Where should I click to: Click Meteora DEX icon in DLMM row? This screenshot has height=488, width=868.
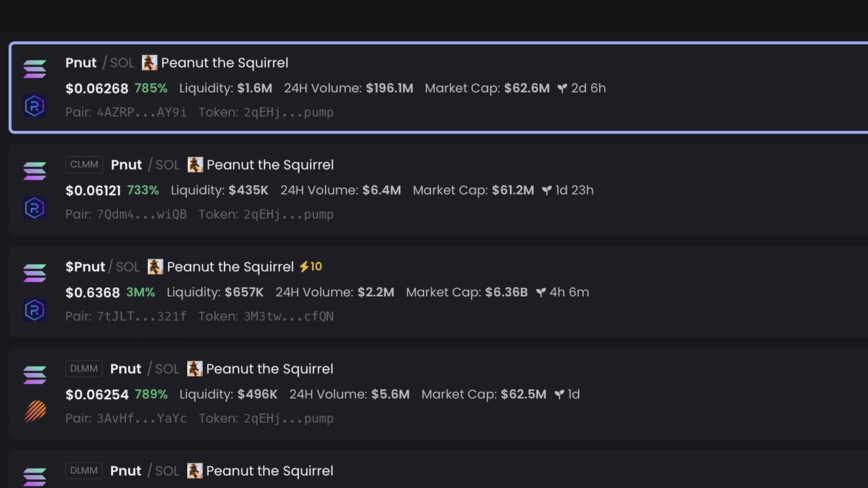(x=35, y=411)
